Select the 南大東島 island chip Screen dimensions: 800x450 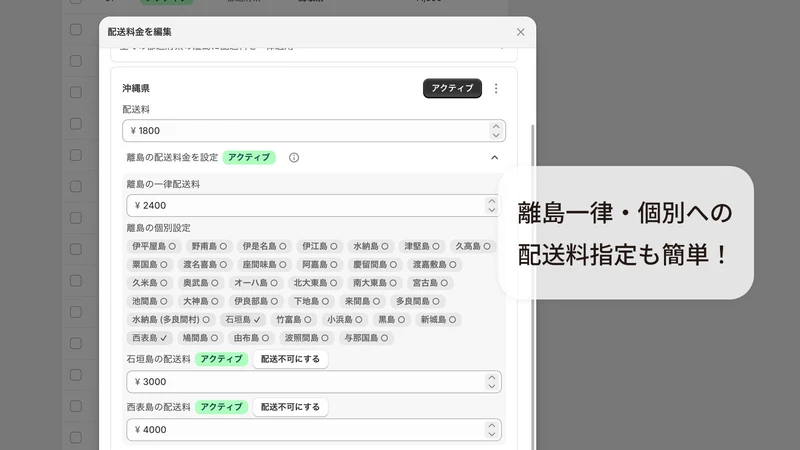pyautogui.click(x=375, y=283)
